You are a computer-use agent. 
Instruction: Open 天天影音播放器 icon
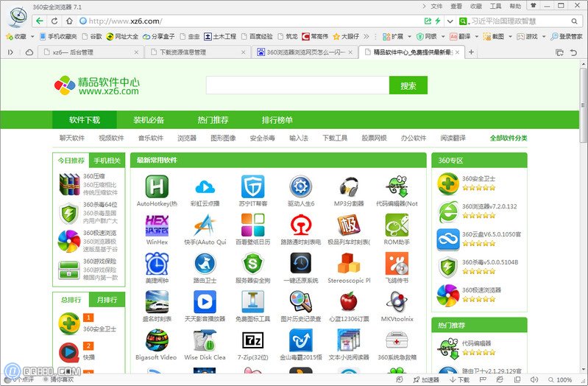click(205, 302)
